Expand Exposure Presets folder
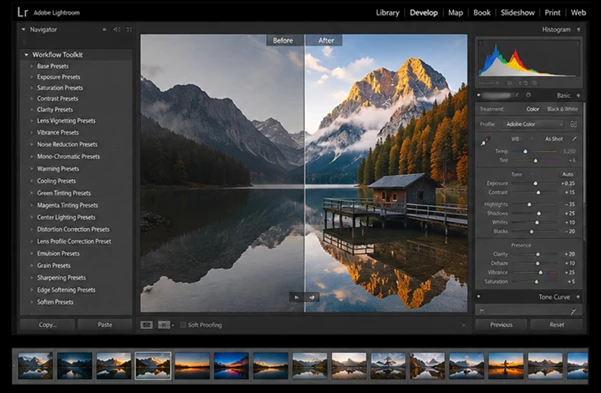Screen dimensions: 601x393 (31, 77)
